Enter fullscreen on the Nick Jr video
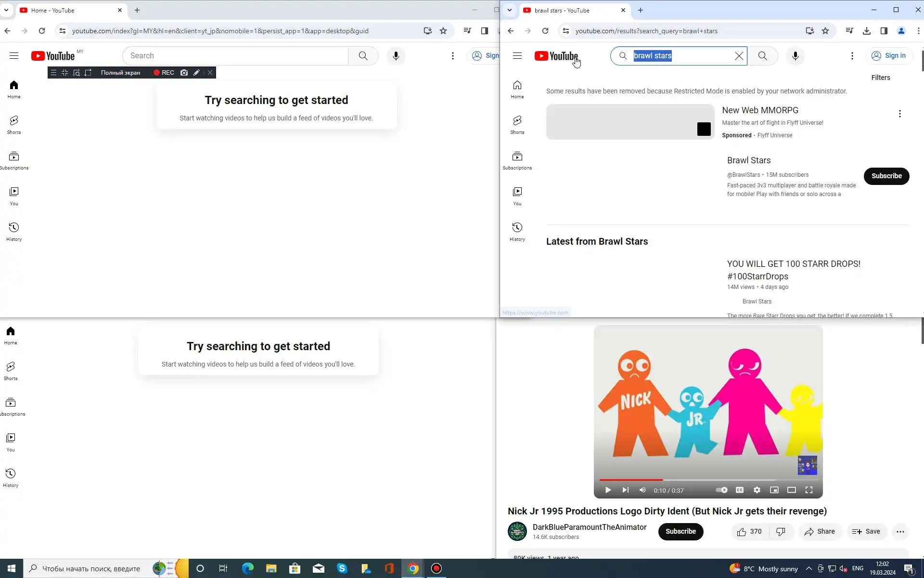This screenshot has height=578, width=924. coord(808,490)
